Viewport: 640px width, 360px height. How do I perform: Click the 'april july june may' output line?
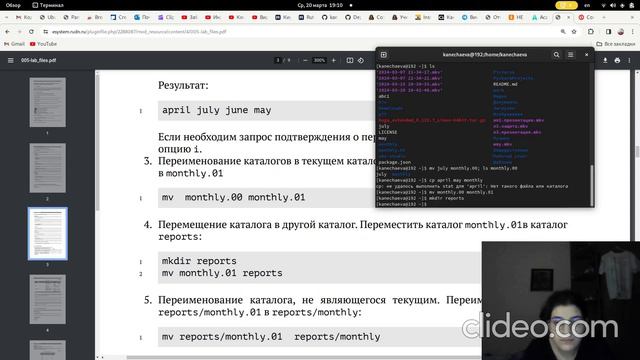[x=217, y=110]
